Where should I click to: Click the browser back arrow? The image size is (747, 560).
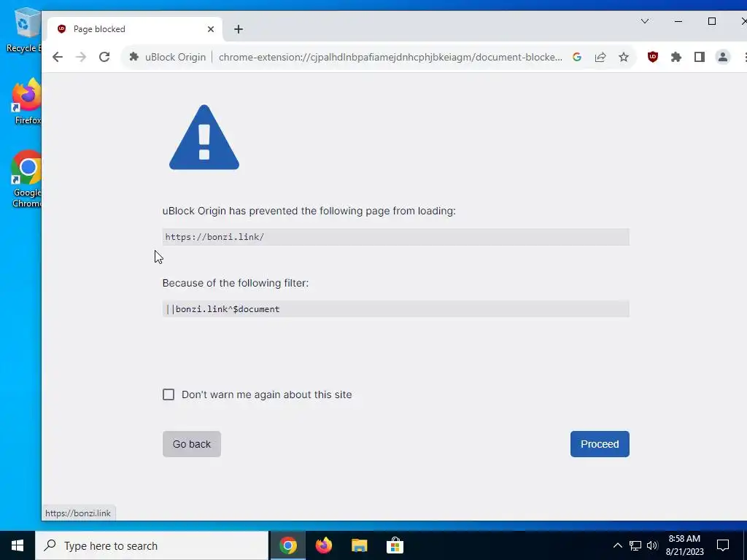(x=58, y=57)
